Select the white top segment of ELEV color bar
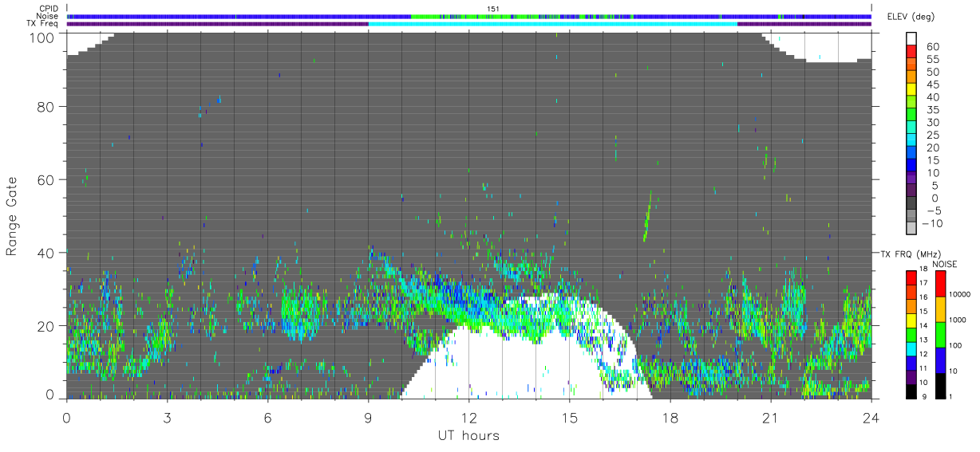 tap(911, 39)
